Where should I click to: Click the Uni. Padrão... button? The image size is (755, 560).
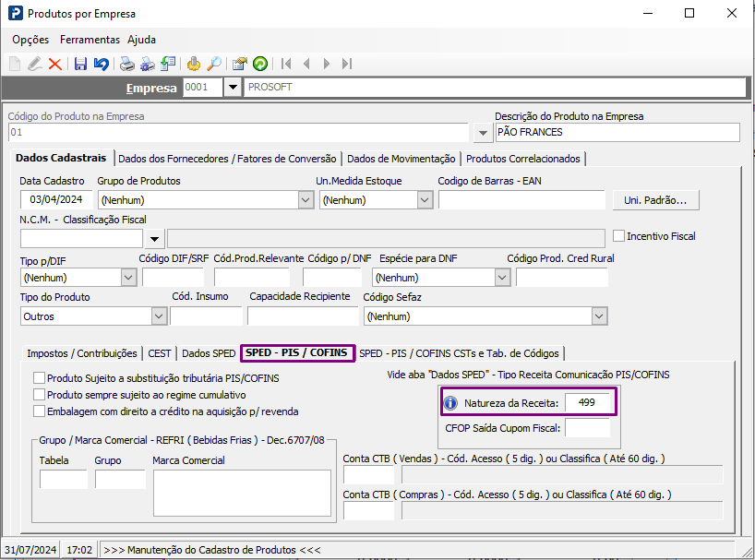[x=656, y=200]
